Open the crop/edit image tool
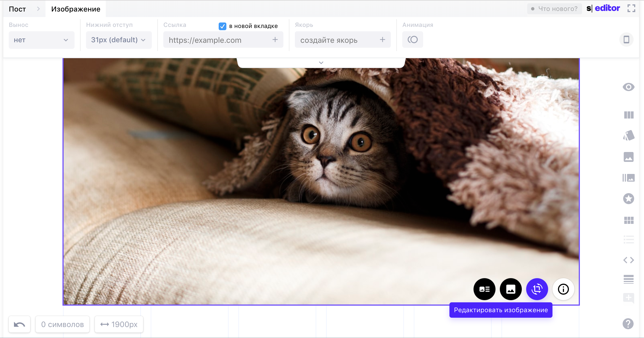The image size is (644, 338). (x=537, y=289)
